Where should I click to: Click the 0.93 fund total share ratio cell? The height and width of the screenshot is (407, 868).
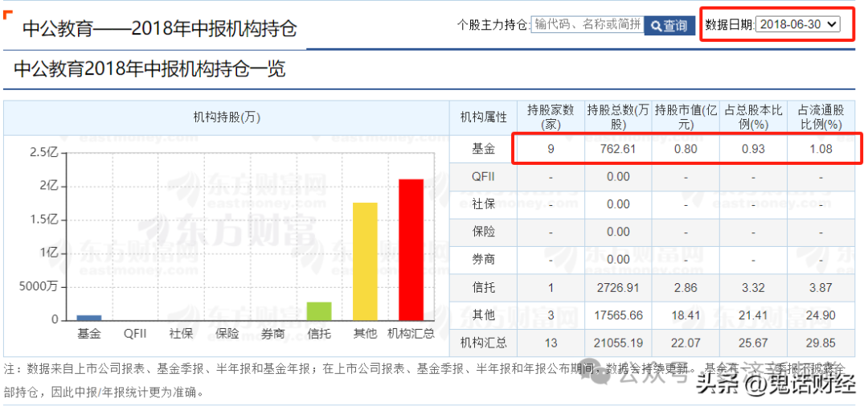coord(753,149)
